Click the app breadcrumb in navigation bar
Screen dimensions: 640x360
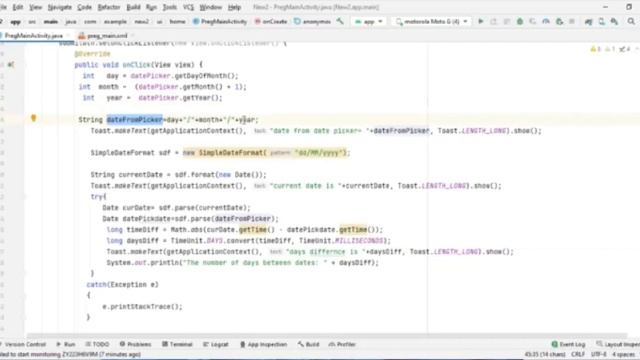16,21
